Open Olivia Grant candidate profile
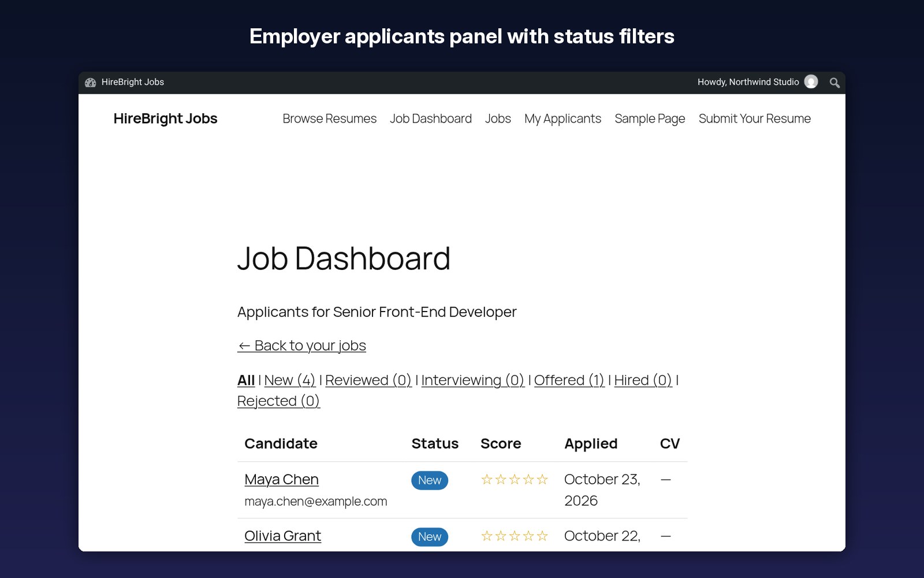This screenshot has width=924, height=578. coord(283,536)
